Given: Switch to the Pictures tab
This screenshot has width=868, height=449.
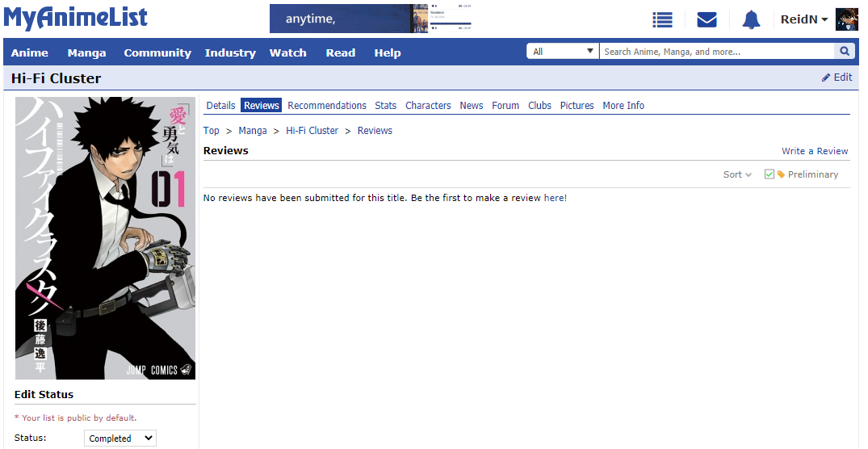Looking at the screenshot, I should [x=577, y=105].
